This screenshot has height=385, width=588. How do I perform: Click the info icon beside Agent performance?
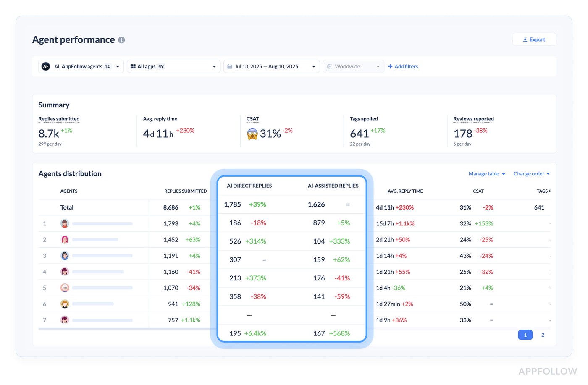(121, 40)
